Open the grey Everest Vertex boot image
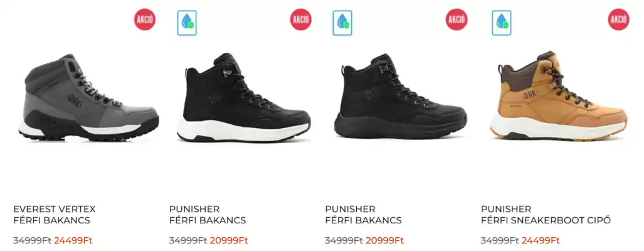644x251 pixels. point(88,98)
